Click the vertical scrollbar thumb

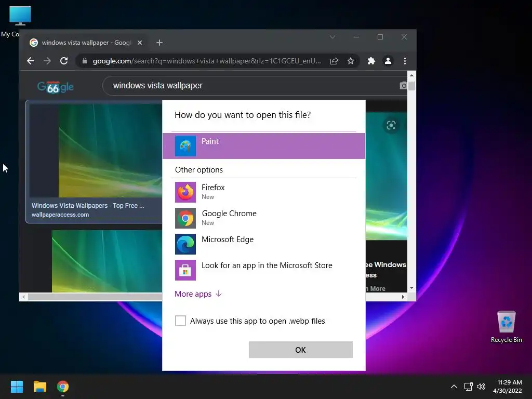point(411,86)
